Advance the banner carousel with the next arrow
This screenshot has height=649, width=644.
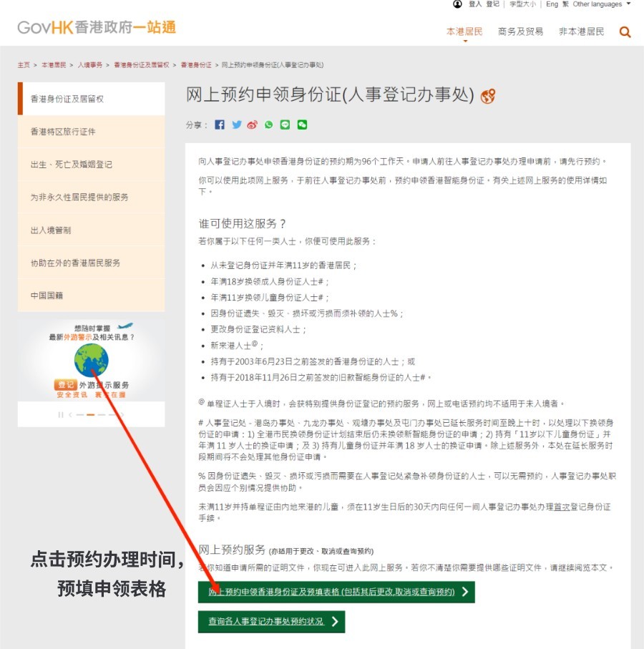pyautogui.click(x=122, y=415)
